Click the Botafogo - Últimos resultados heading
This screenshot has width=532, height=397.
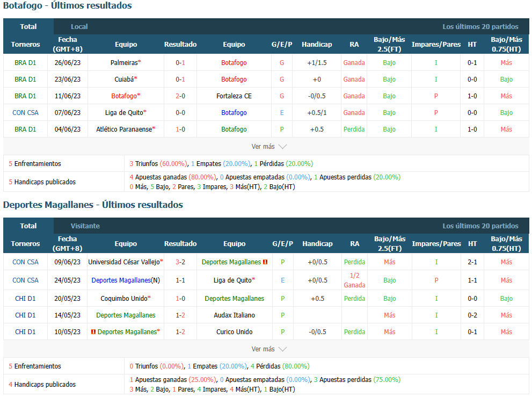68,5
